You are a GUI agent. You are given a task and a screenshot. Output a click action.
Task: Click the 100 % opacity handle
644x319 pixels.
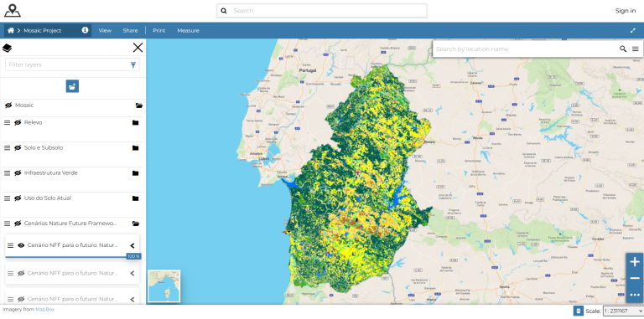[133, 256]
